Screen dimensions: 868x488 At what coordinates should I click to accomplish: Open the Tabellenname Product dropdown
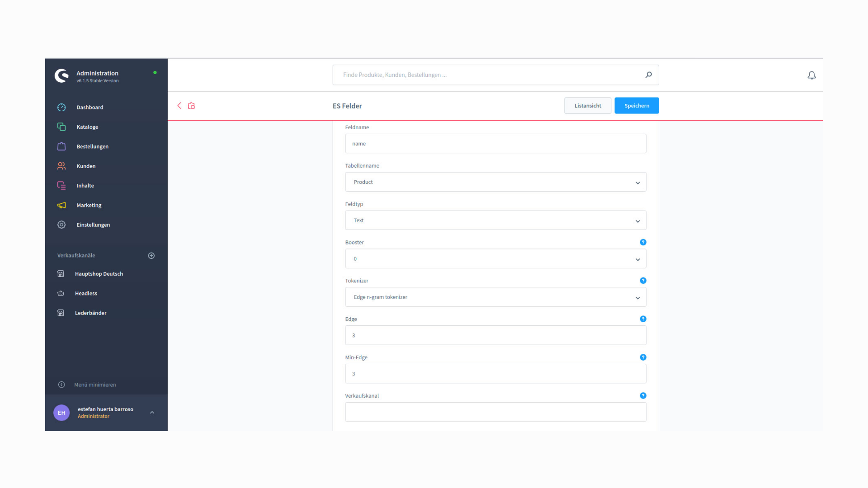click(495, 182)
